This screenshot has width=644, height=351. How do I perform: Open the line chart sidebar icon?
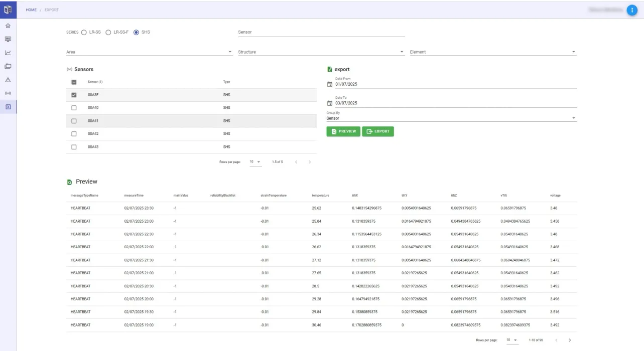(8, 53)
